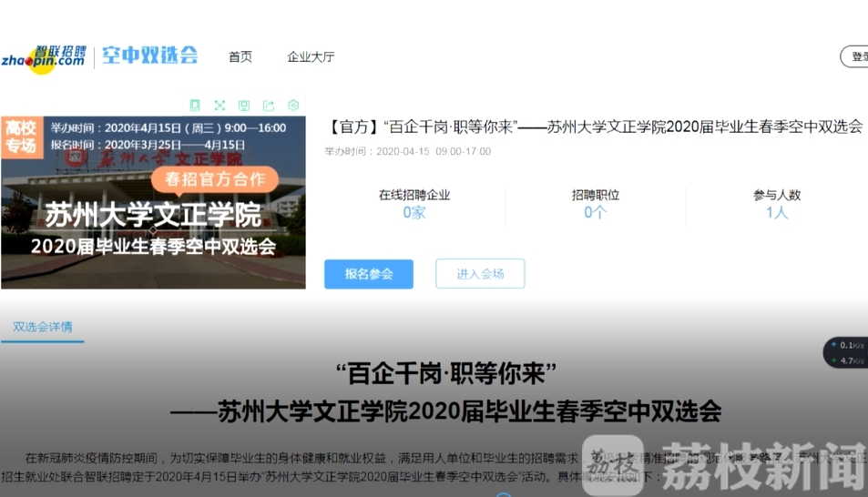Click the 2020届毕业生春季空中双选会 subheading

click(x=446, y=411)
